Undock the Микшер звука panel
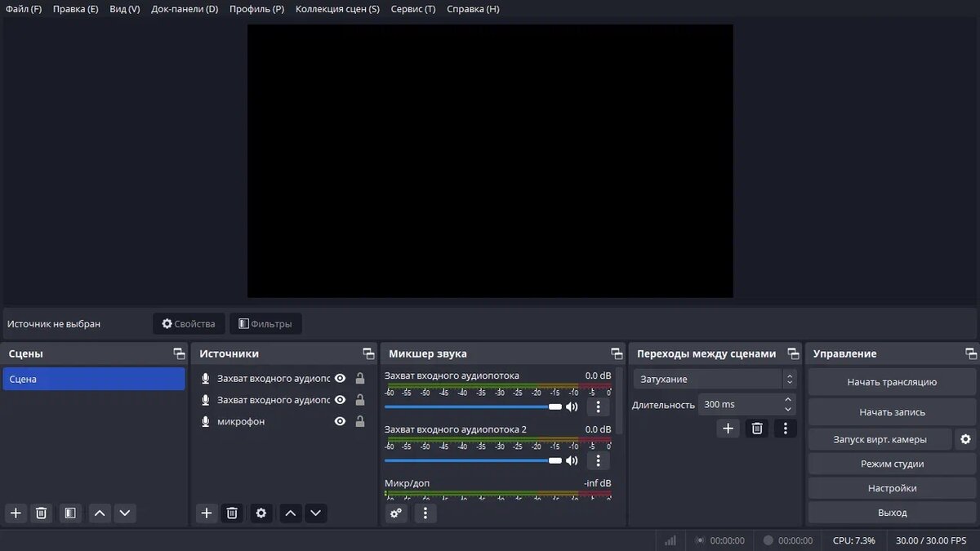980x551 pixels. pos(617,353)
